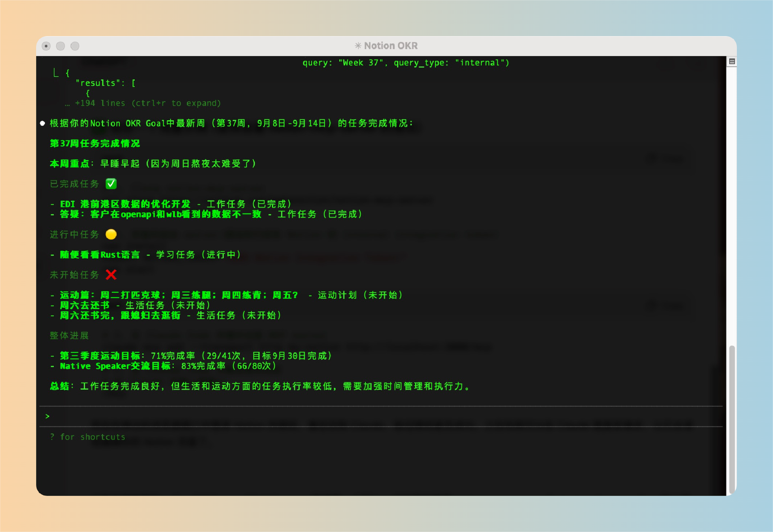
Task: Minimize the Notion OKR window
Action: [61, 46]
